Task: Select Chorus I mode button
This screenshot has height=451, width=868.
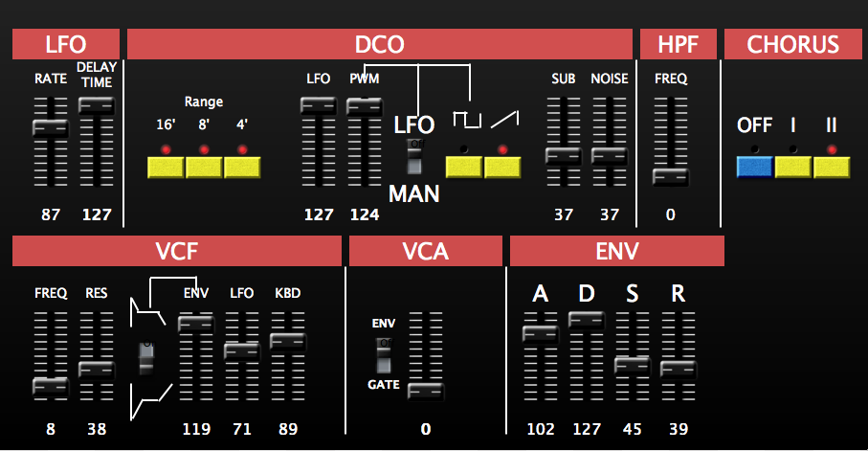Action: (793, 168)
